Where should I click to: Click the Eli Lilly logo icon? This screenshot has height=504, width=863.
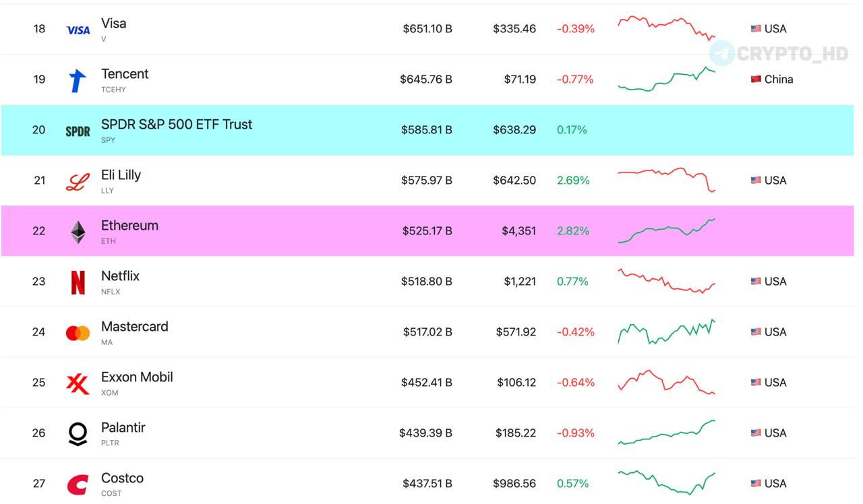click(78, 182)
